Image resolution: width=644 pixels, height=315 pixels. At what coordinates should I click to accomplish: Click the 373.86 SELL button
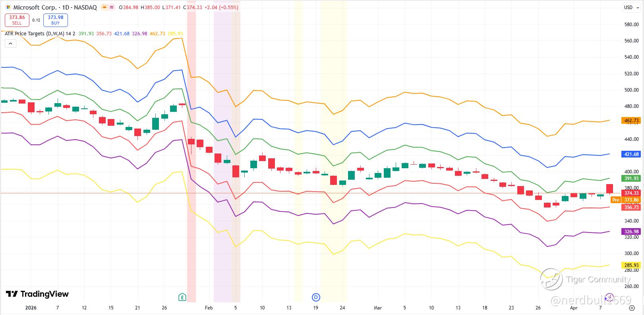tap(17, 20)
